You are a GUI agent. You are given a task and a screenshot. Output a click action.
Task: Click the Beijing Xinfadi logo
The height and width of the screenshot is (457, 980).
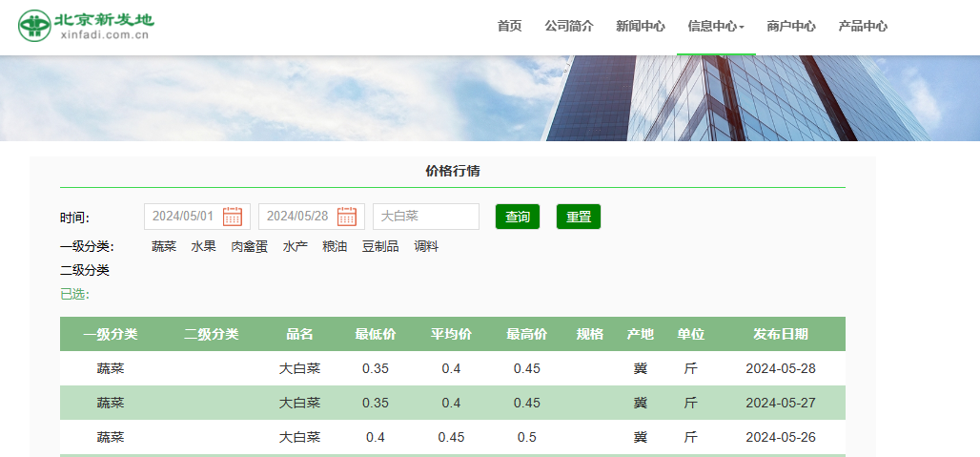click(86, 26)
